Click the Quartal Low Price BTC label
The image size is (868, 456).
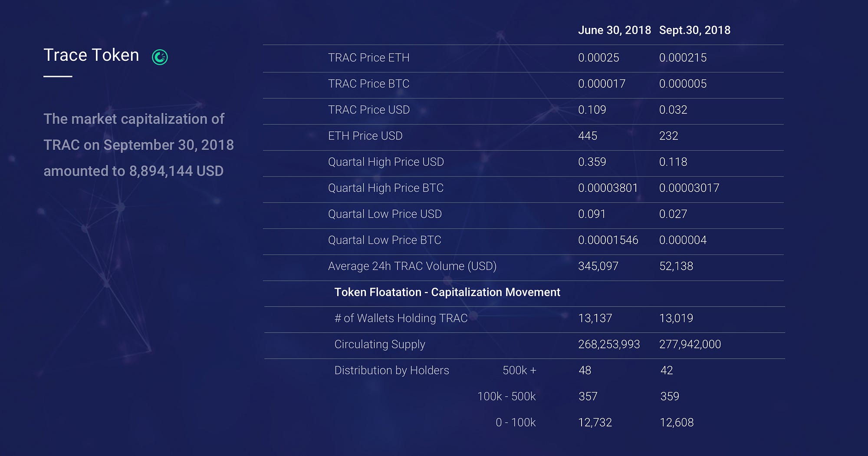click(385, 240)
